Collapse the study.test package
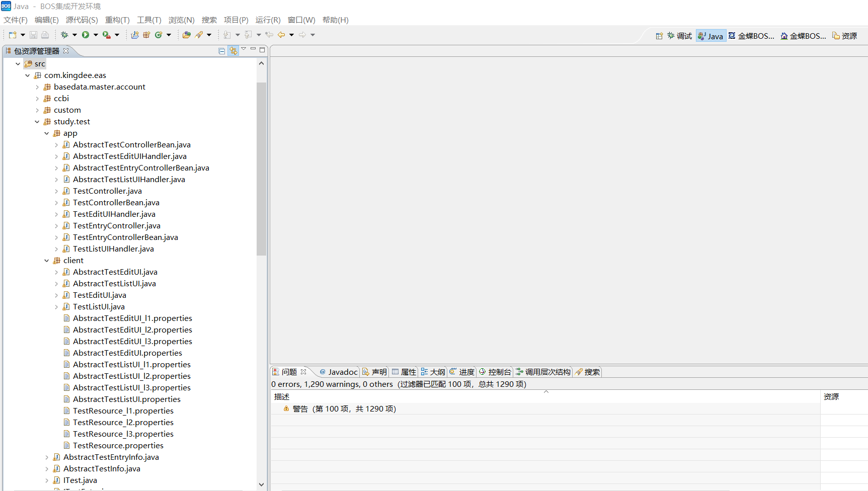The height and width of the screenshot is (491, 868). tap(37, 122)
